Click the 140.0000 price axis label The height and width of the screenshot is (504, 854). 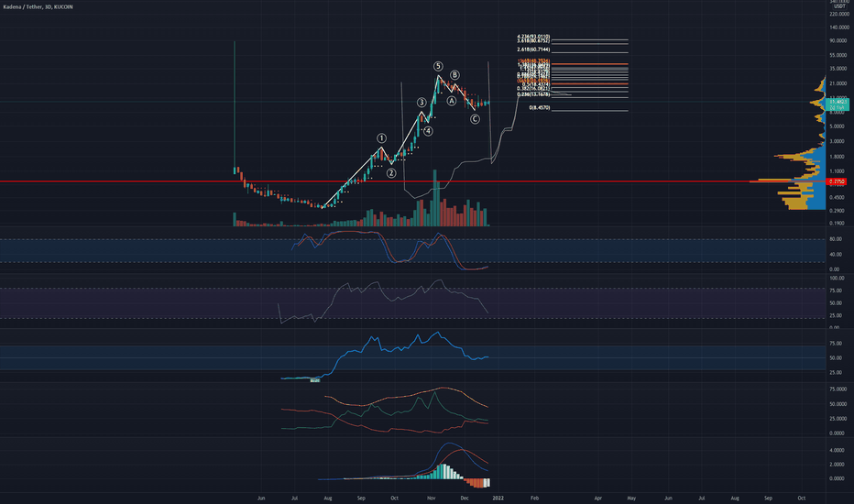point(839,27)
